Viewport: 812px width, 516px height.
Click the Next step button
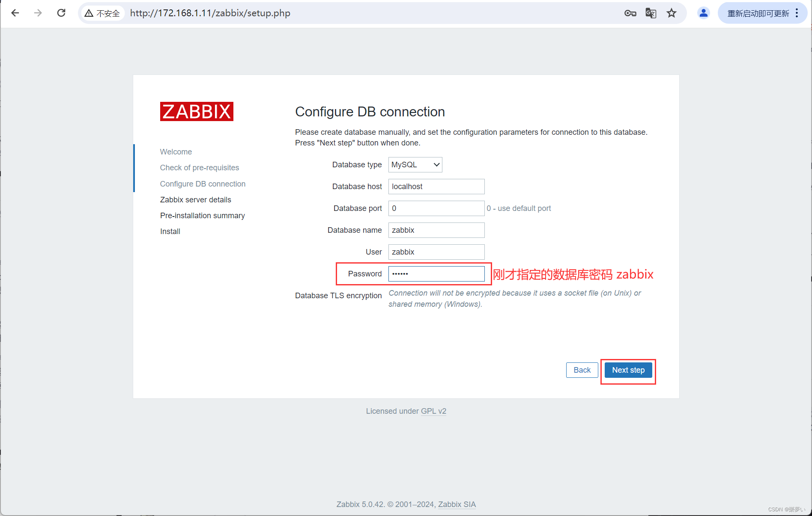click(628, 370)
